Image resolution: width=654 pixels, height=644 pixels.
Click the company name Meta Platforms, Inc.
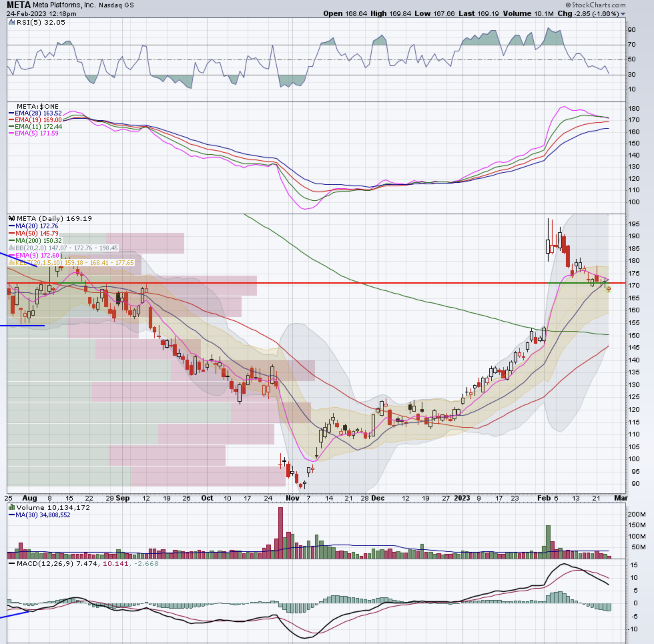(x=64, y=5)
